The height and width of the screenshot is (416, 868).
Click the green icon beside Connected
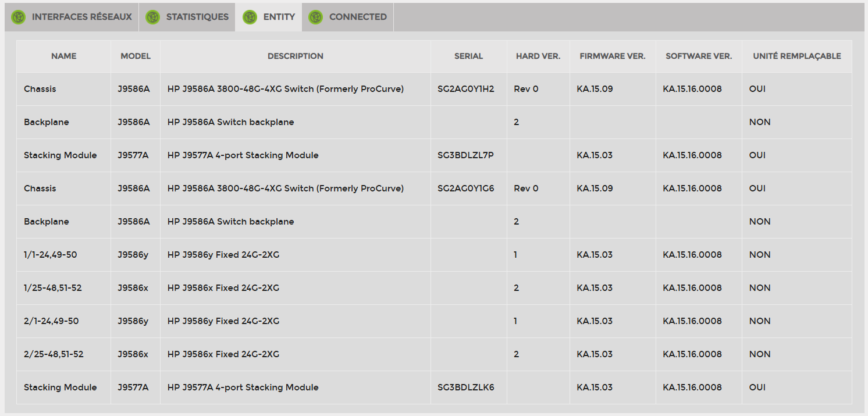[315, 17]
